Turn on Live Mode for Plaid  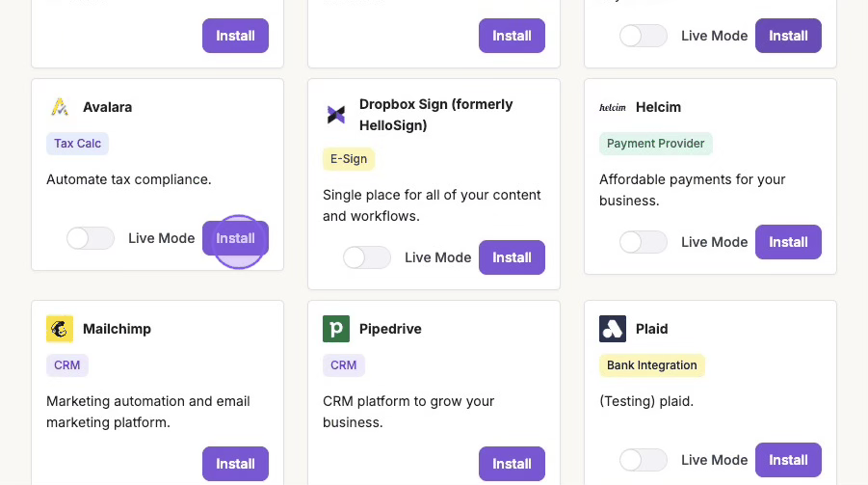point(644,460)
